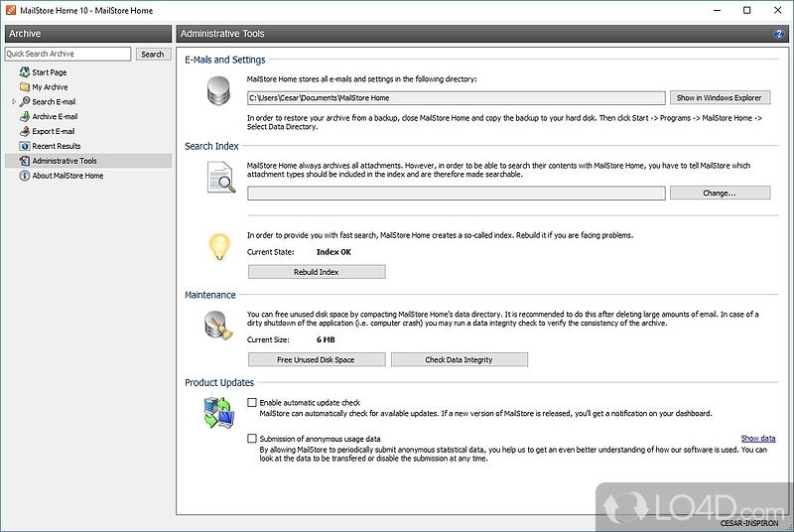794x532 pixels.
Task: Click Free Unused Disk Space button
Action: (316, 359)
